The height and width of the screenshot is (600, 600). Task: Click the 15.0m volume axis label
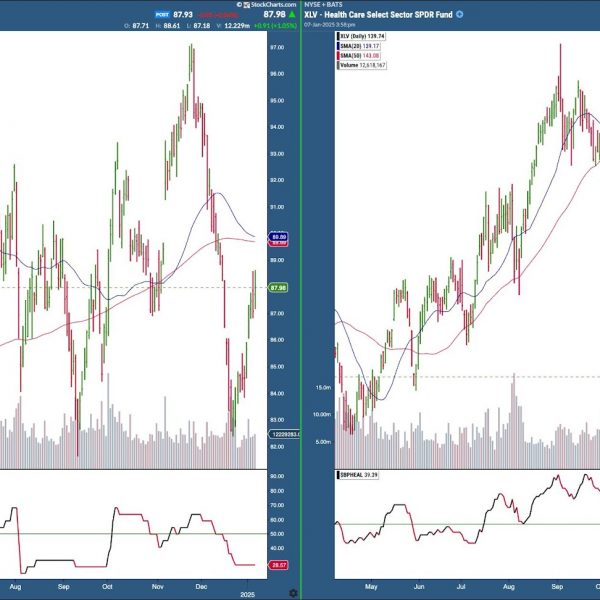point(323,388)
